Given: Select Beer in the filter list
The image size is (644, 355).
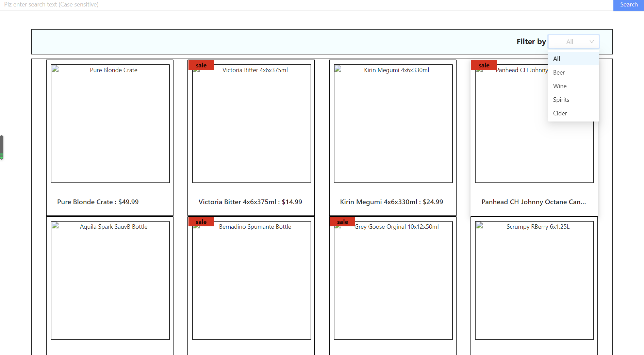Looking at the screenshot, I should (x=573, y=72).
